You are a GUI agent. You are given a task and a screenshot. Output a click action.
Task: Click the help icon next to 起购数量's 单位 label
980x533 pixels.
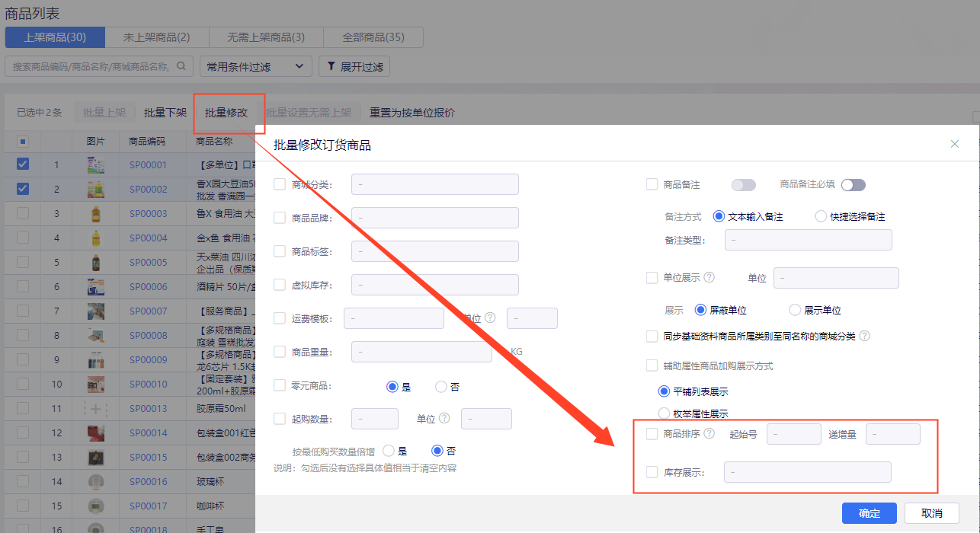[x=444, y=418]
